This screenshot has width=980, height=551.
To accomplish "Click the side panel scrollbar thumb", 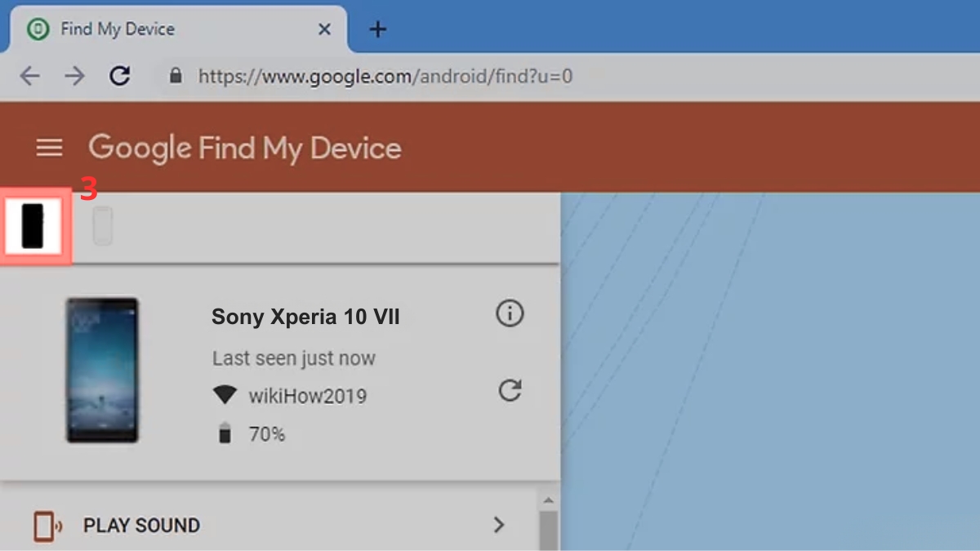I will (549, 531).
